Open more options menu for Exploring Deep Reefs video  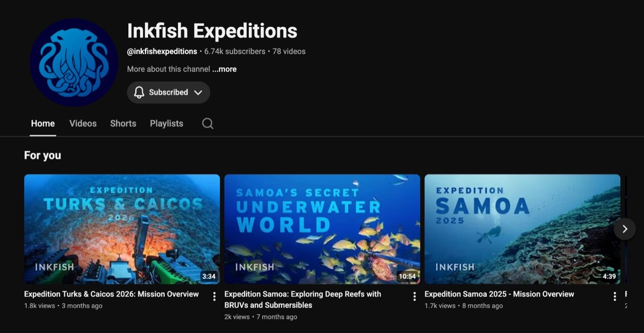pyautogui.click(x=414, y=296)
